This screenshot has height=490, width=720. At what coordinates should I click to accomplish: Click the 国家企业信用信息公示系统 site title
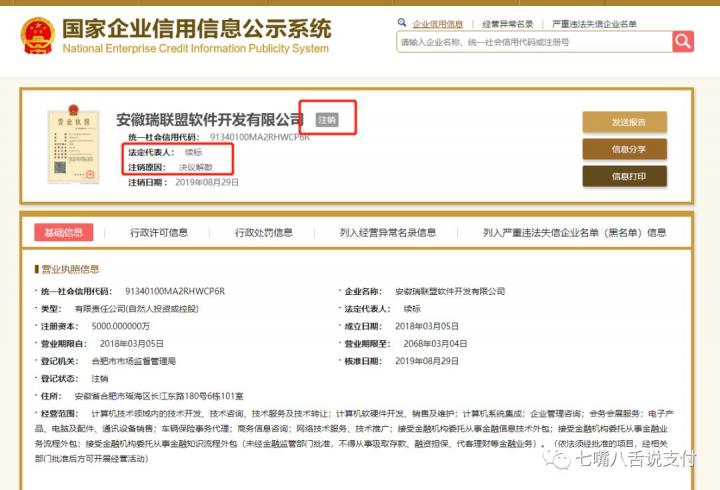tap(197, 28)
